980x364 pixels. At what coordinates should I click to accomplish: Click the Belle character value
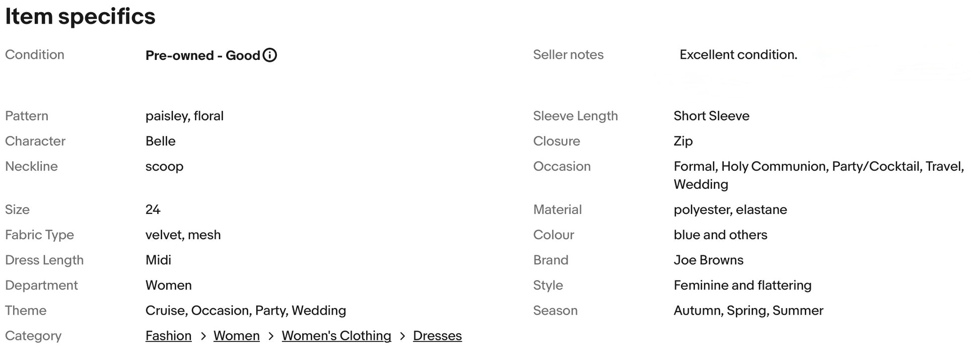(x=160, y=141)
